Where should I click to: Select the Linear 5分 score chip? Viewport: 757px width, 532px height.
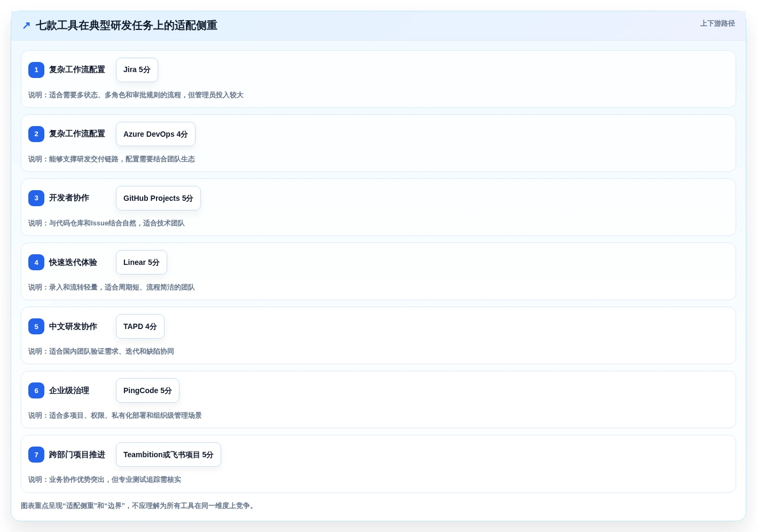coord(142,262)
